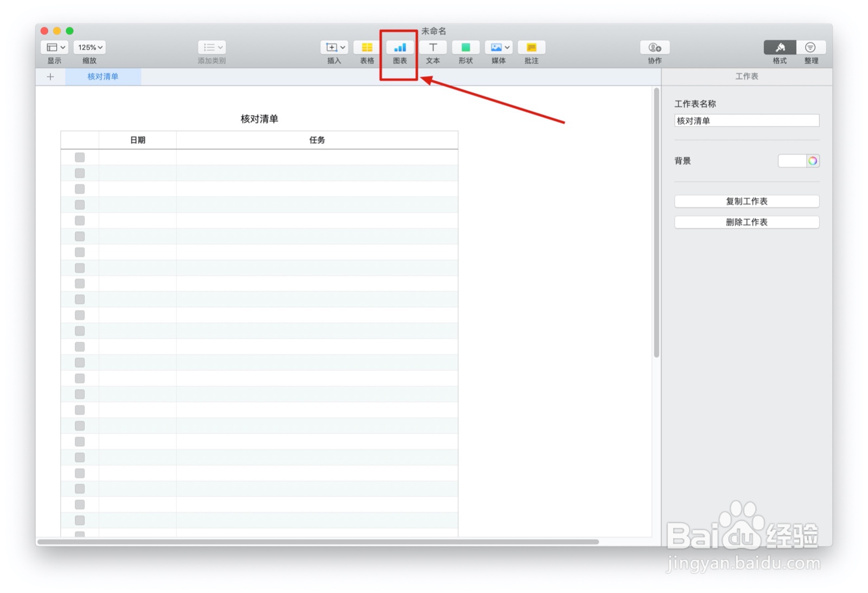Check the seventh row checkbox

click(x=80, y=252)
